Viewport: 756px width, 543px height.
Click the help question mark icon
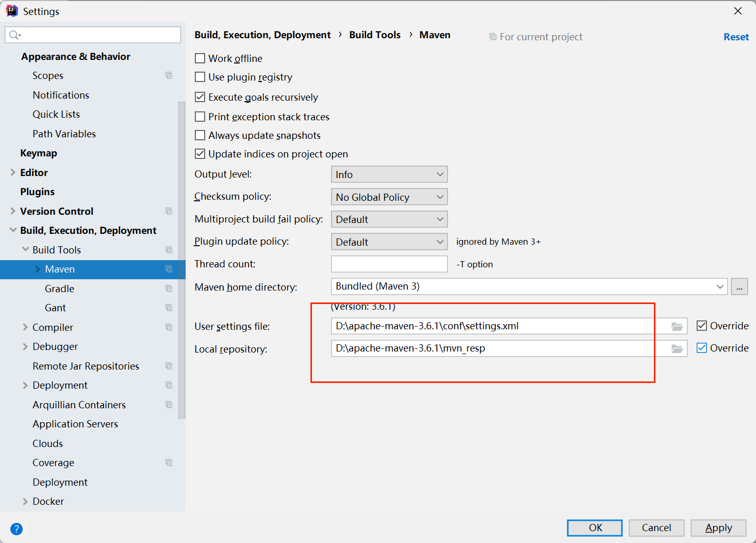[17, 529]
